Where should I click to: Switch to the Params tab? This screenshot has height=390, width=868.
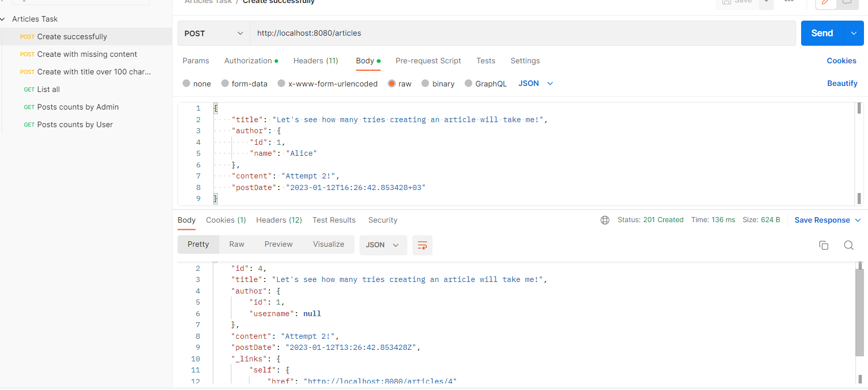(196, 61)
